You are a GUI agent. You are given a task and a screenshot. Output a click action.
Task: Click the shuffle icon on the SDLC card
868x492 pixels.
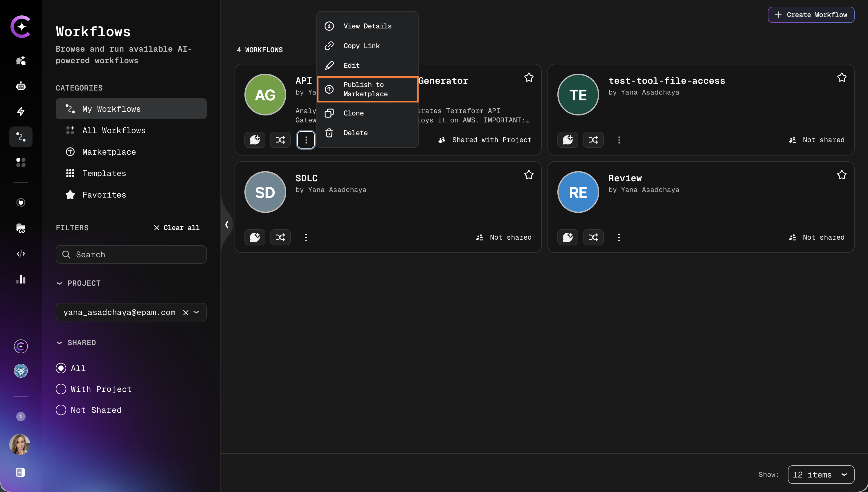pyautogui.click(x=280, y=237)
